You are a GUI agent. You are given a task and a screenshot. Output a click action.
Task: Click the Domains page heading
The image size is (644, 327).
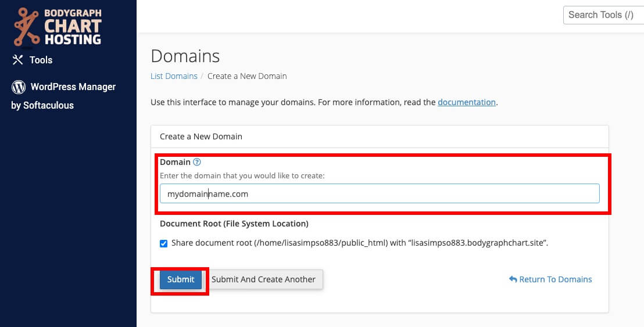[x=185, y=56]
